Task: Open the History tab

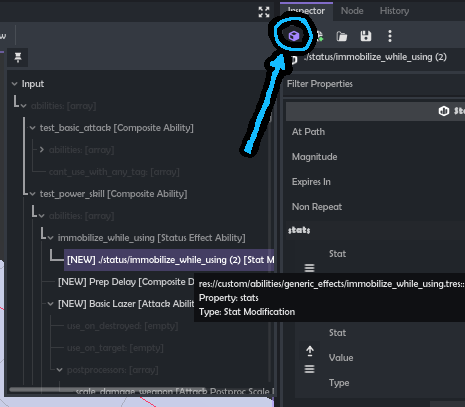Action: coord(394,11)
